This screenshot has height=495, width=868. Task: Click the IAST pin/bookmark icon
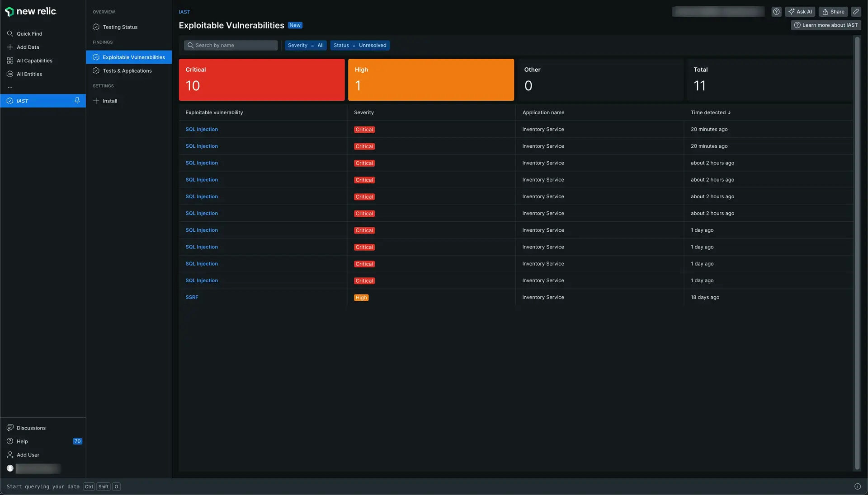click(76, 100)
